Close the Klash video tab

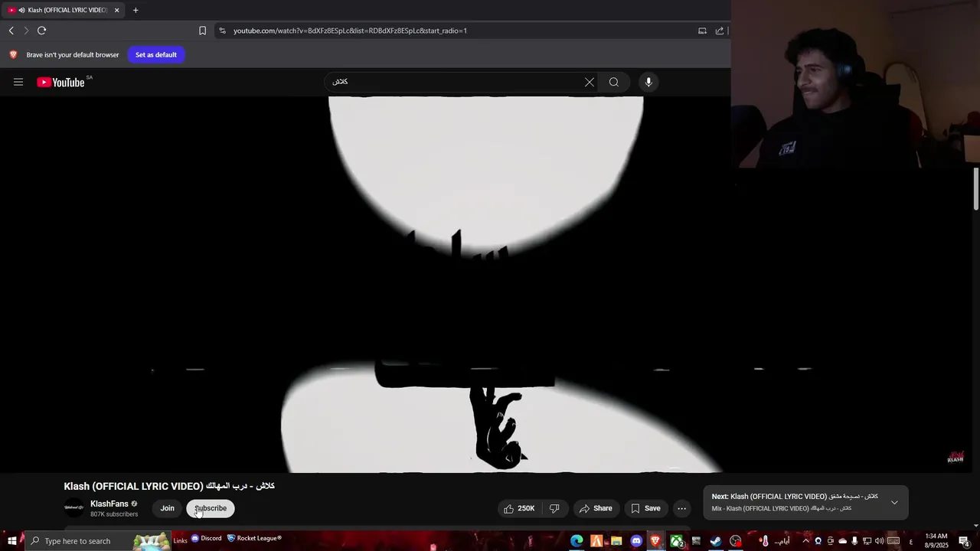(x=117, y=10)
